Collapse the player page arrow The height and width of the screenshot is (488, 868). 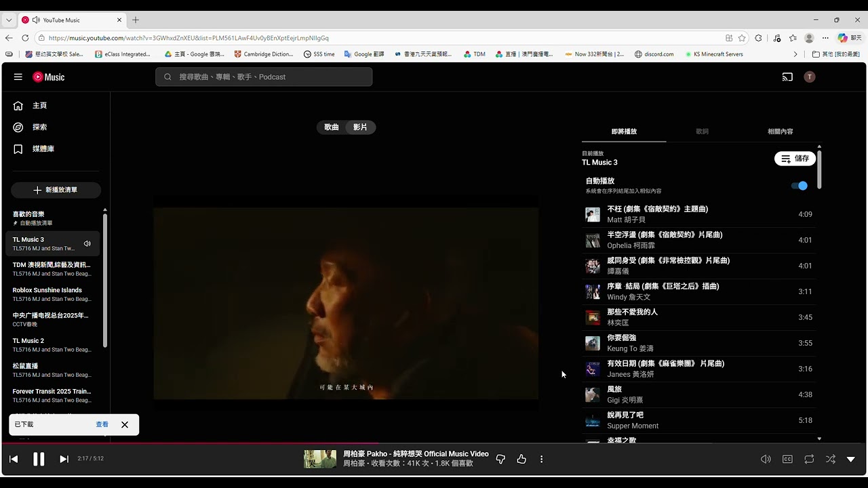[x=851, y=459]
